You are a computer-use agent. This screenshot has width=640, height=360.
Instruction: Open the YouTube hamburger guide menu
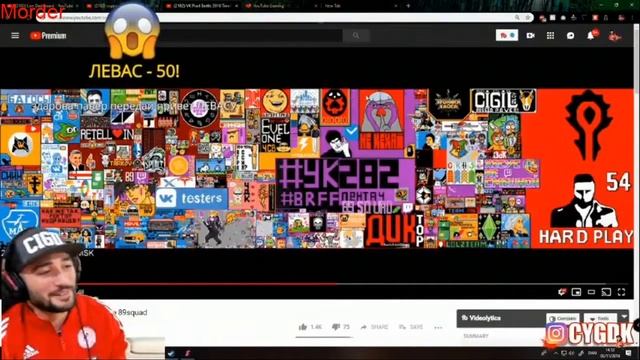pos(15,36)
